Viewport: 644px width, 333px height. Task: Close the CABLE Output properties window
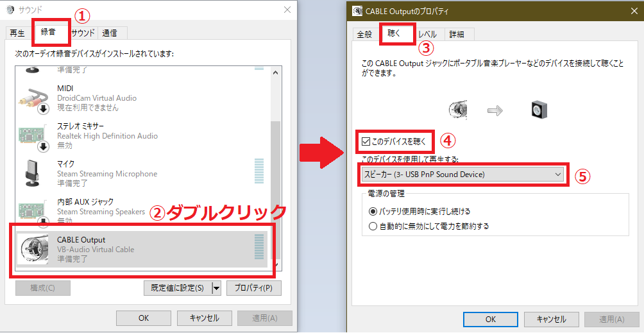coord(634,12)
